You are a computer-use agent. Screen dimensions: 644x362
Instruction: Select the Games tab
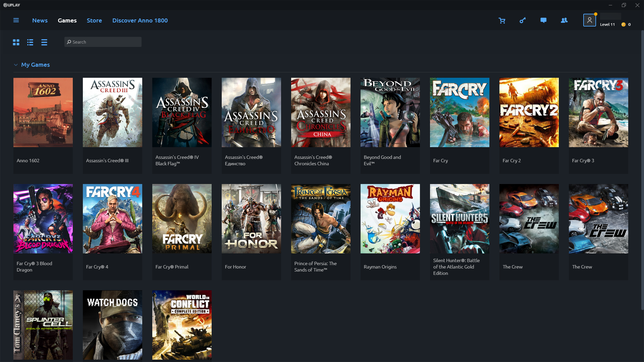(67, 20)
